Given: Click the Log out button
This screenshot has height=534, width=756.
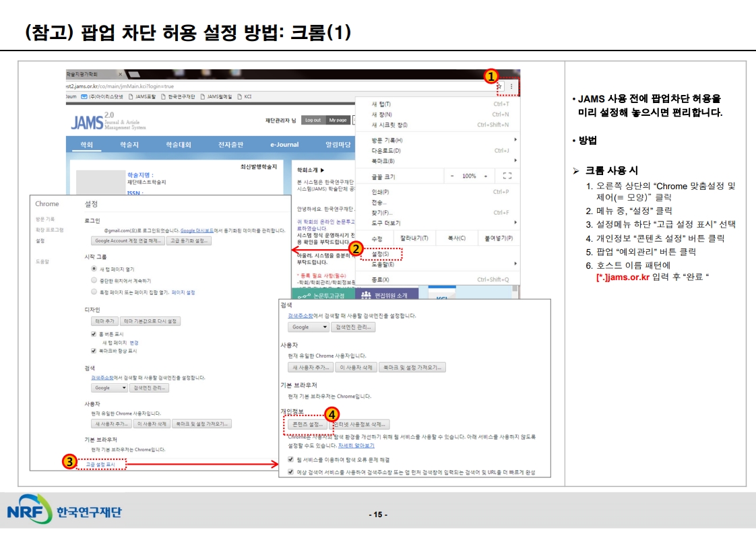Looking at the screenshot, I should point(313,120).
